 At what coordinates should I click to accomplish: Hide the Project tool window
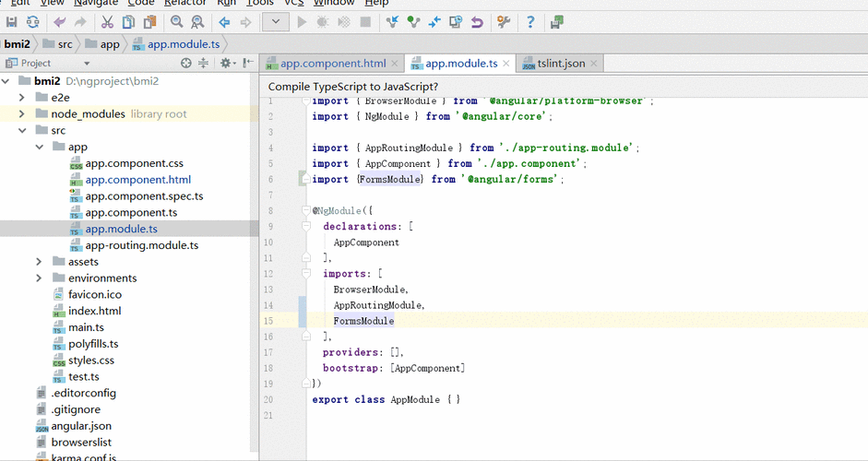[248, 63]
